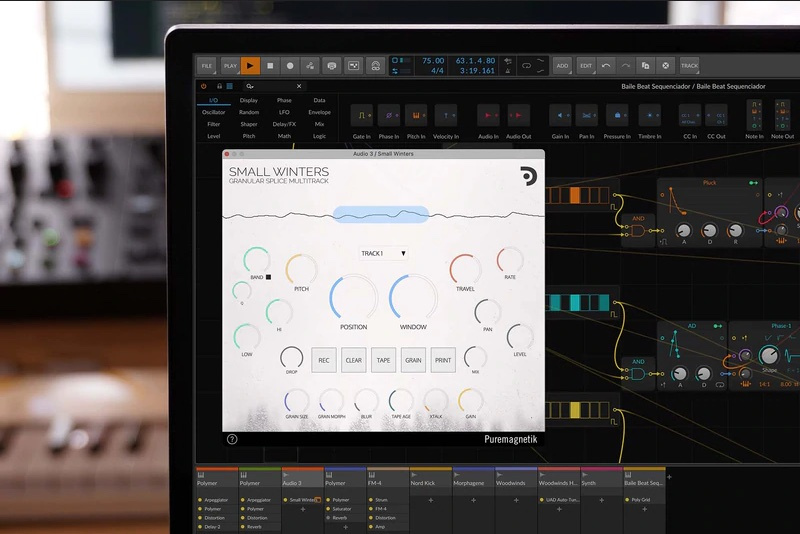
Task: Toggle the Poly Grid device enable dot
Action: 628,500
